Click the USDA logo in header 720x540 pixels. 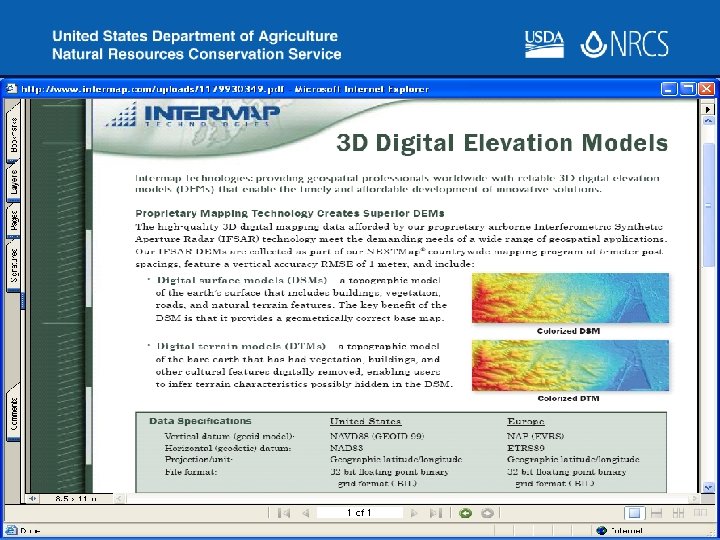click(x=544, y=44)
